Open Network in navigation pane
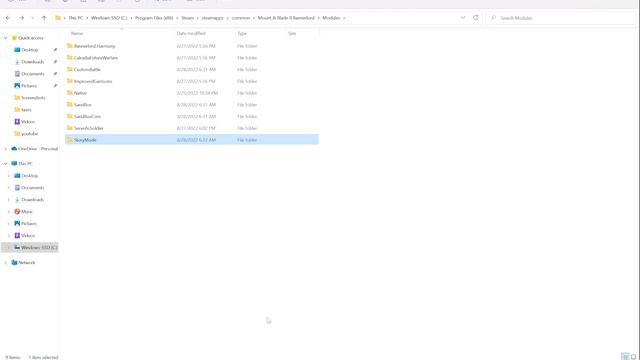This screenshot has height=360, width=640. pyautogui.click(x=27, y=262)
